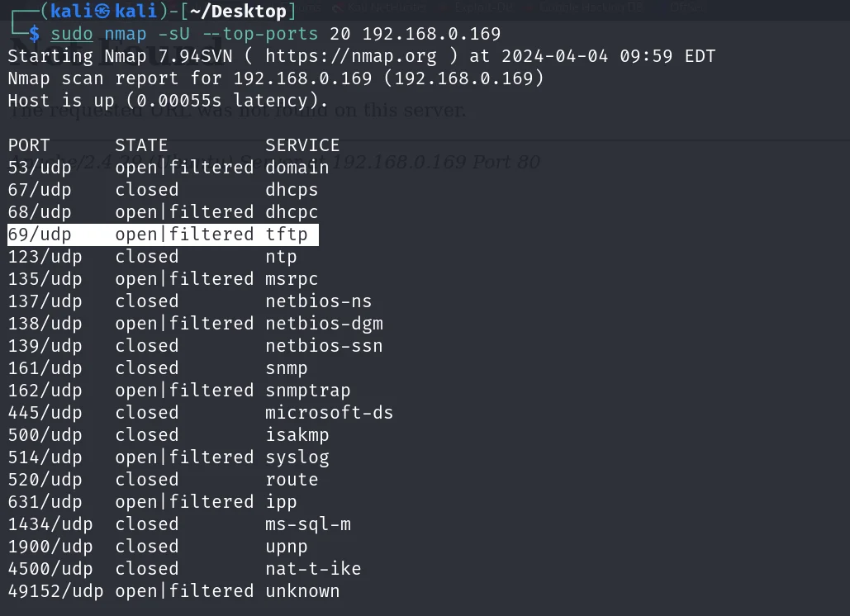The height and width of the screenshot is (616, 850).
Task: Click the snmptrap service name
Action: click(x=308, y=391)
